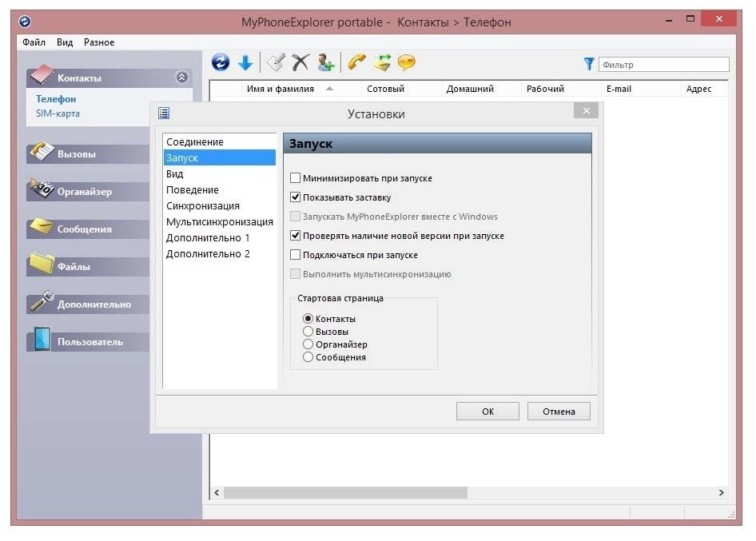Click the Сотовый column header
Image resolution: width=756 pixels, height=541 pixels.
click(401, 89)
